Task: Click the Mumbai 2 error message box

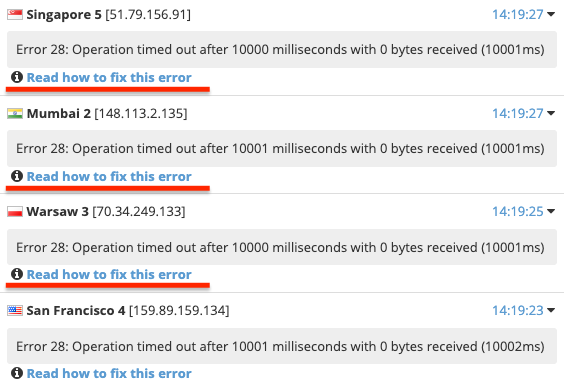Action: [x=282, y=148]
